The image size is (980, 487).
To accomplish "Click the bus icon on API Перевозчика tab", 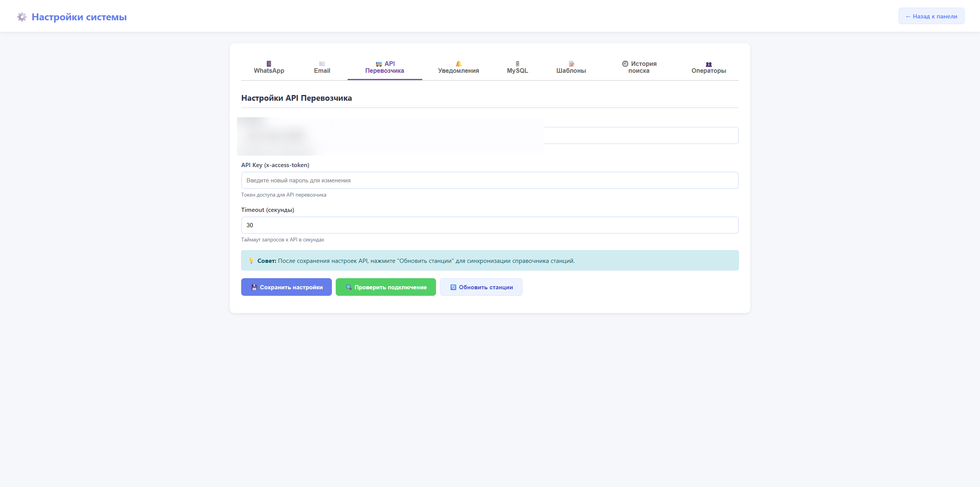I will click(379, 64).
